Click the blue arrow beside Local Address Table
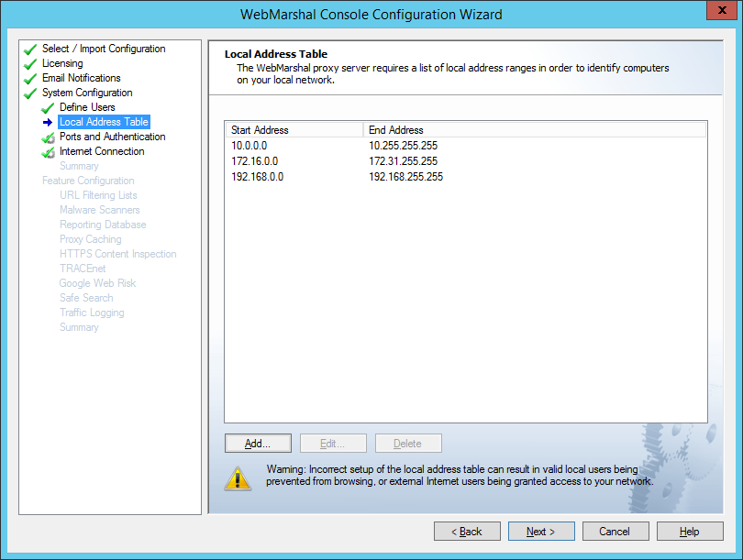This screenshot has height=560, width=743. pos(49,123)
